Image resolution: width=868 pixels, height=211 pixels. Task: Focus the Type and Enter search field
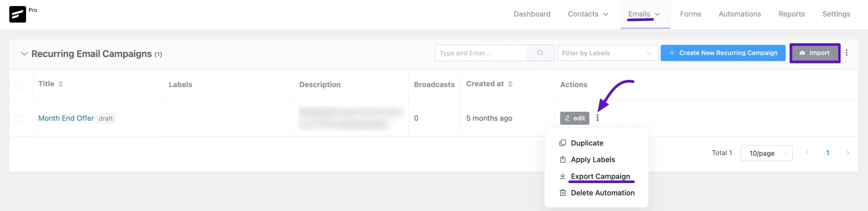point(481,53)
